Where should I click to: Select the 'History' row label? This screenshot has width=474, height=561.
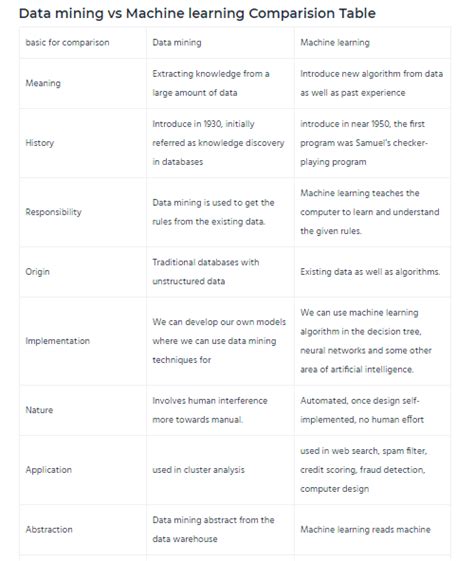click(40, 143)
